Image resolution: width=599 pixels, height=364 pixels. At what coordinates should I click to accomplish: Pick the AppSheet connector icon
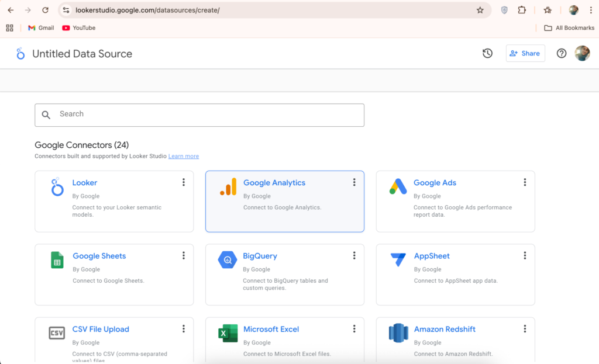[398, 260]
